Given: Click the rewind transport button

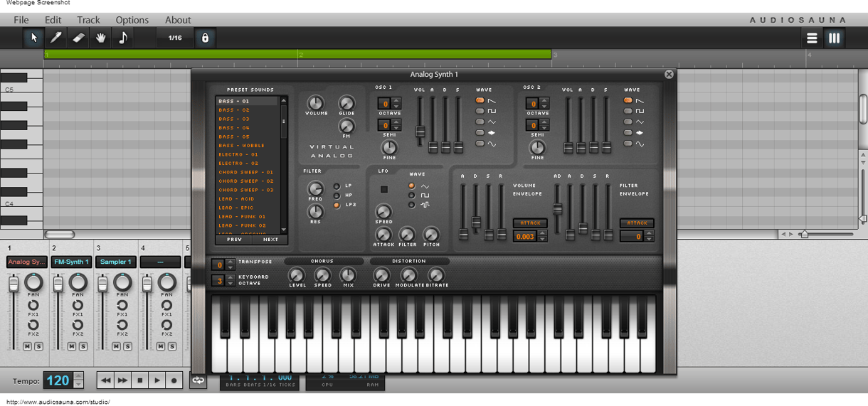Looking at the screenshot, I should coord(105,380).
